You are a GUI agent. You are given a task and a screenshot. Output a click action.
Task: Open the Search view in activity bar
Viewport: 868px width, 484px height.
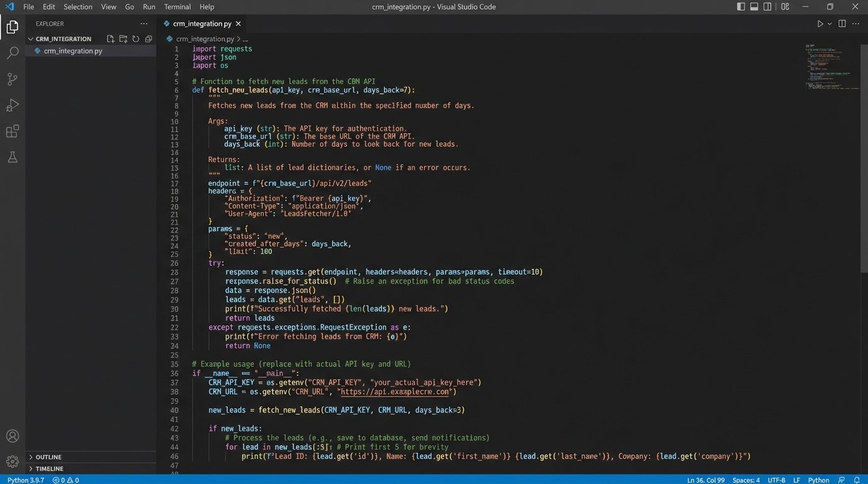coord(12,53)
